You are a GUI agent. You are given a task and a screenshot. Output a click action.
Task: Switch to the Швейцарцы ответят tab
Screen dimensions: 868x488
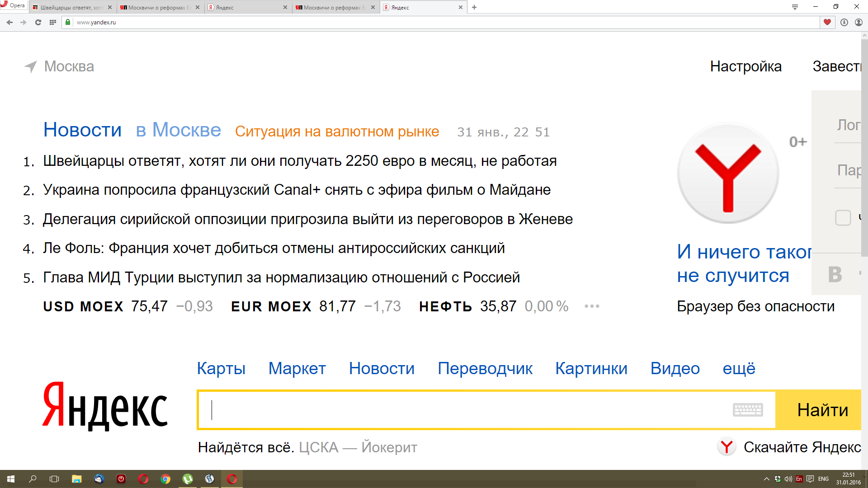pos(72,7)
